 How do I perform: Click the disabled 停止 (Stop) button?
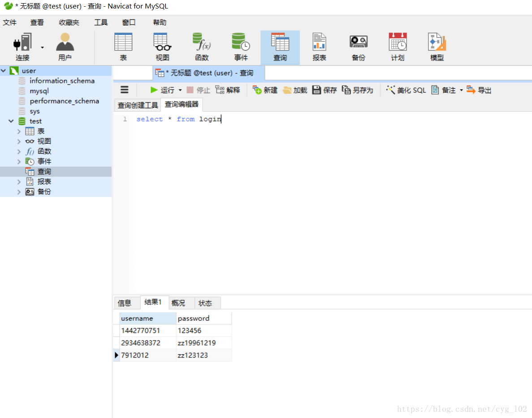coord(199,90)
